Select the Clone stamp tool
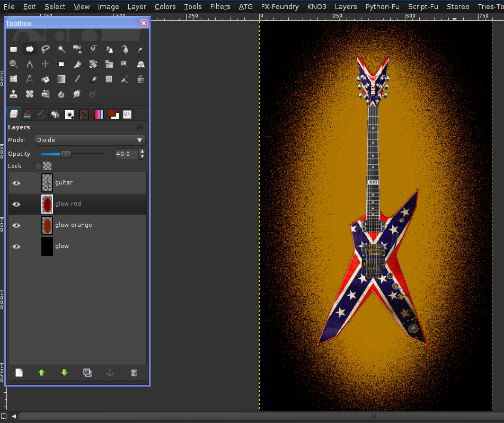Screen dimensions: 504x423 pyautogui.click(x=13, y=94)
